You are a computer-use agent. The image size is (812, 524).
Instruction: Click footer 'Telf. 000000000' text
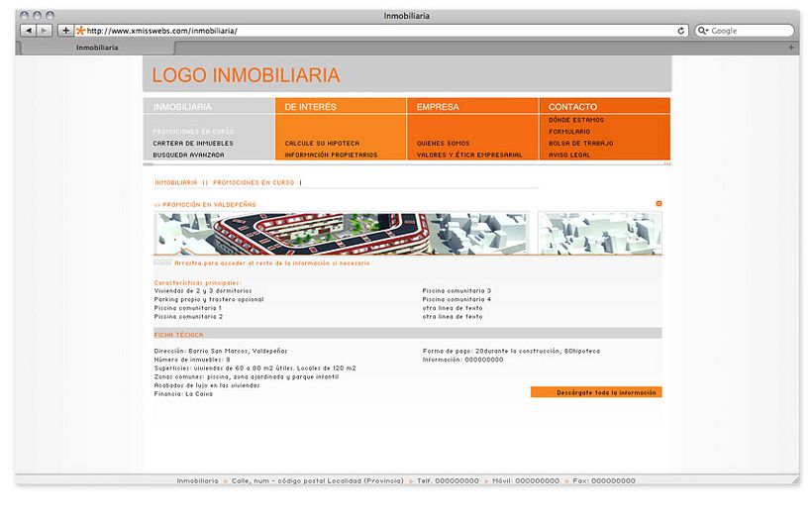(x=448, y=480)
